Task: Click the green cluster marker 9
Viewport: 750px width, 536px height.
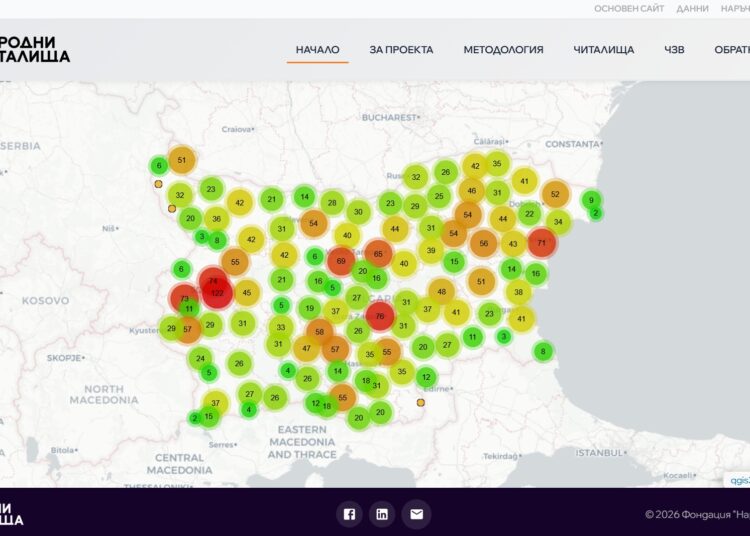Action: pyautogui.click(x=592, y=200)
